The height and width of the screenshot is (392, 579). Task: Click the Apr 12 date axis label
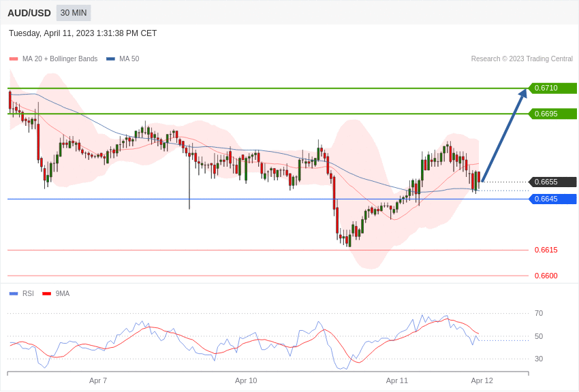[x=482, y=380]
